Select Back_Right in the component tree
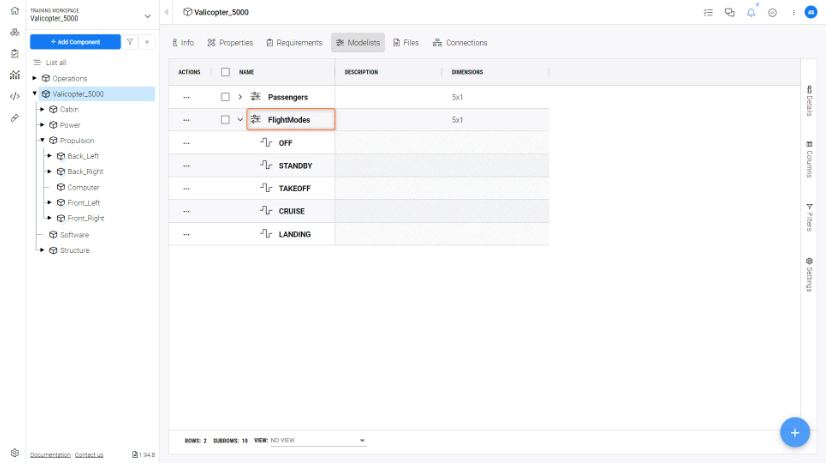The image size is (832, 465). 86,173
